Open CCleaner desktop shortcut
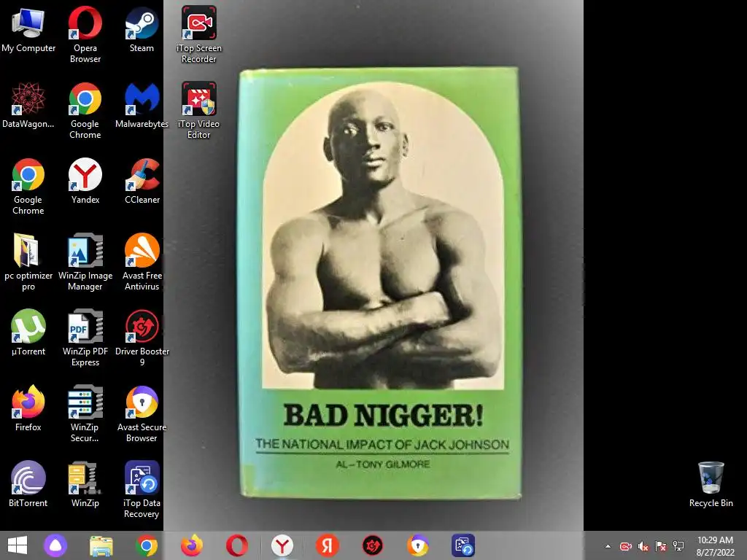Screen dimensions: 747x560 pyautogui.click(x=142, y=182)
